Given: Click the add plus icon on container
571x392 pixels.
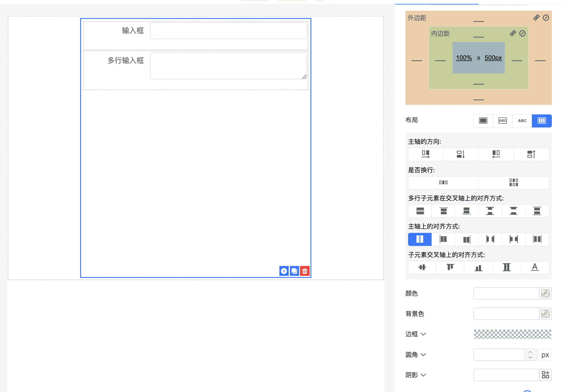Looking at the screenshot, I should coord(284,271).
